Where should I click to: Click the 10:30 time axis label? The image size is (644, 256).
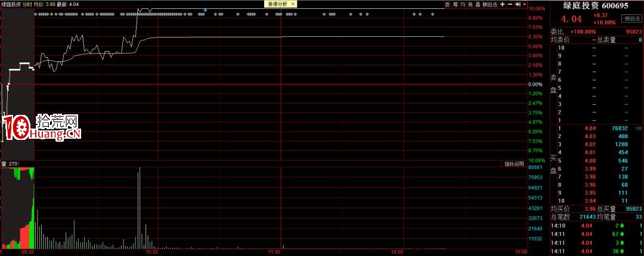[152, 252]
